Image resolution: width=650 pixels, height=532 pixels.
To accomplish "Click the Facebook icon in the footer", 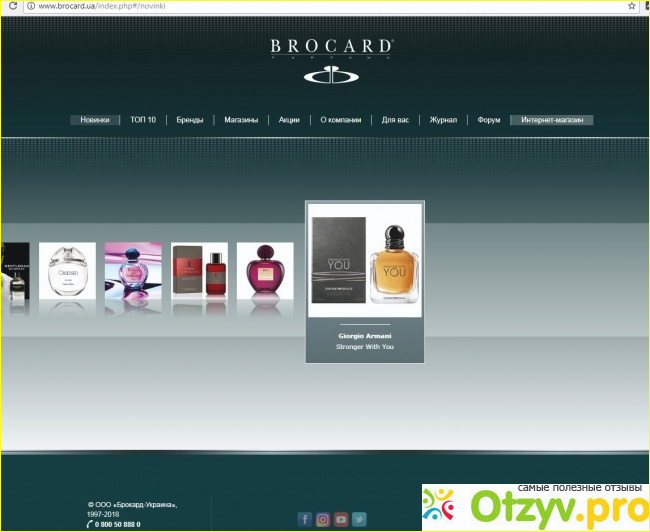I will 305,519.
